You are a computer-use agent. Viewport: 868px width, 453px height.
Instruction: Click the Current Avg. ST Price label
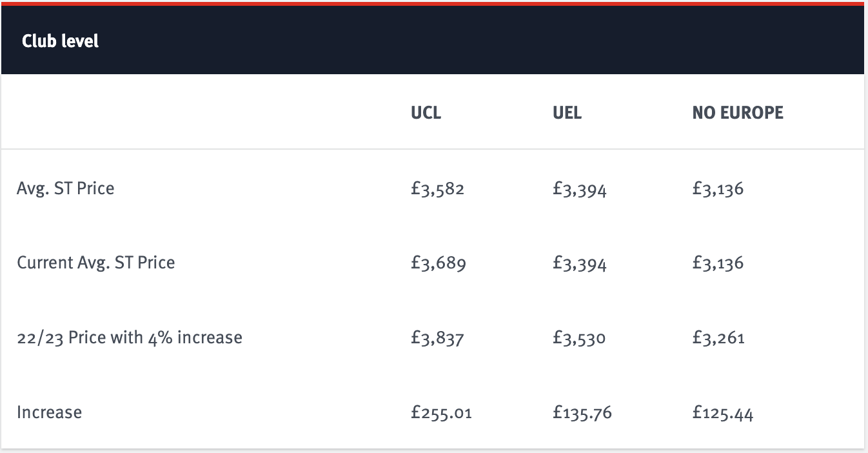point(96,263)
